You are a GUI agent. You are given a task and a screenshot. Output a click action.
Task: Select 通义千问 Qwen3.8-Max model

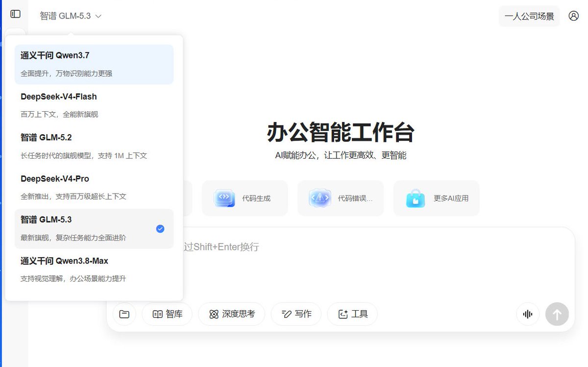coord(94,269)
